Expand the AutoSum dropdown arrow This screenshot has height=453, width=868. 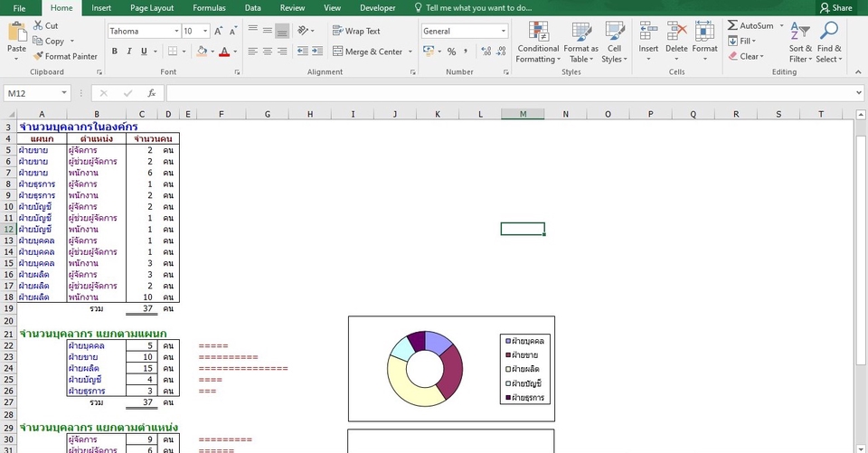781,25
